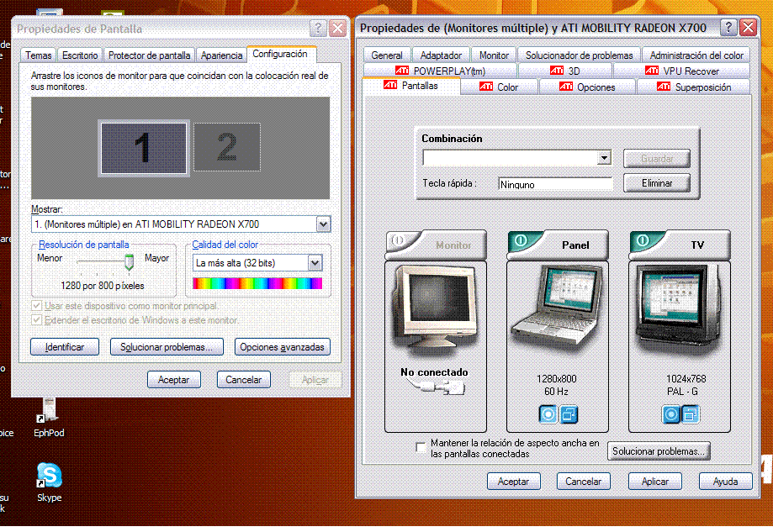Screen dimensions: 773x532
Task: Set Panel as the primary display icon
Action: pos(548,414)
